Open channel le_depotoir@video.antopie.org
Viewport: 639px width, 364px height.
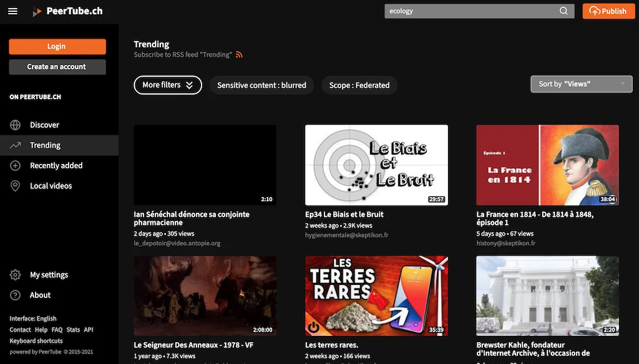(177, 244)
